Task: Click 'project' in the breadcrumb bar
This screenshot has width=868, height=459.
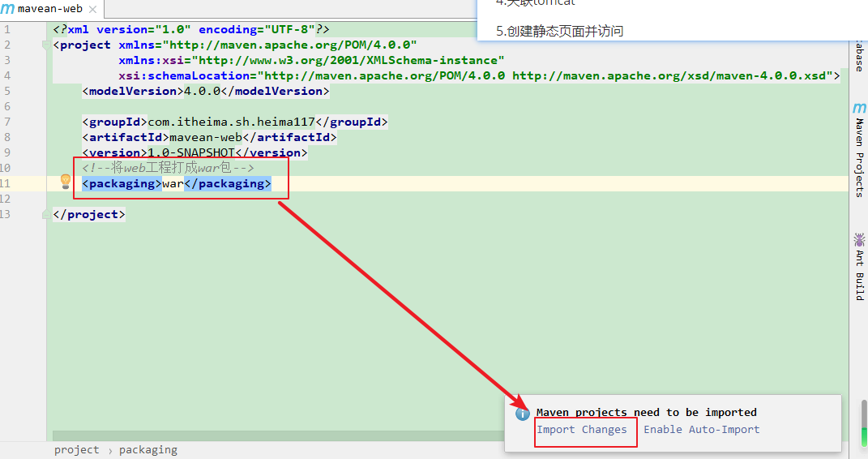Action: [x=76, y=449]
